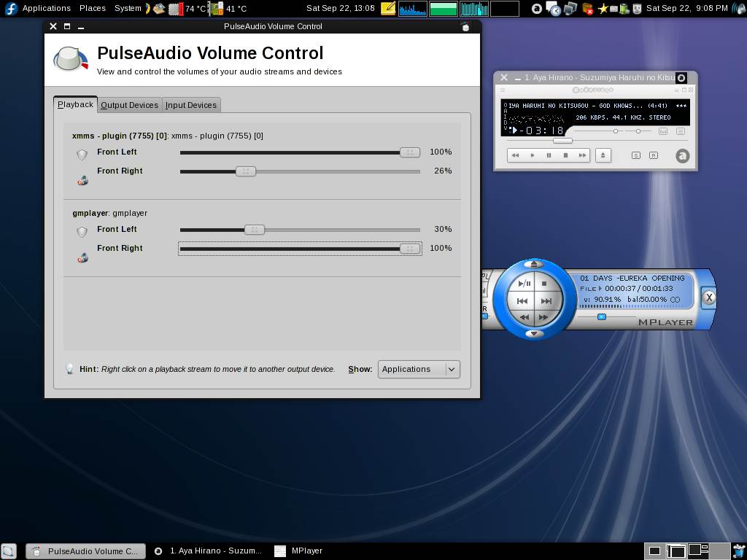Stop playback in Audacious player

tap(565, 155)
